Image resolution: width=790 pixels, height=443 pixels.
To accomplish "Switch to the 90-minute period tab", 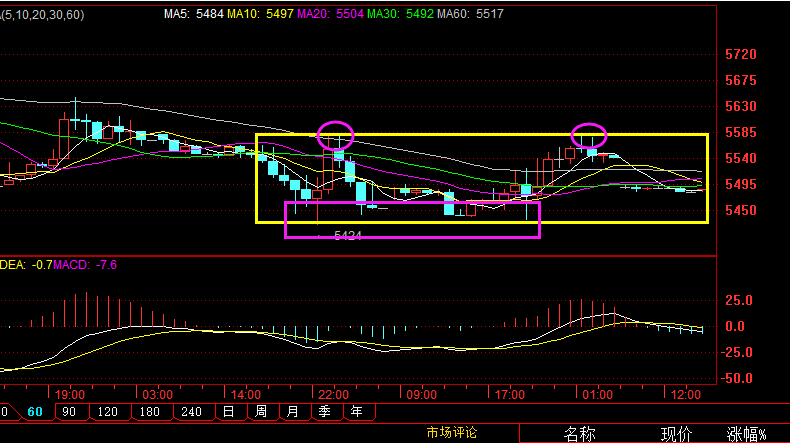I will click(69, 412).
